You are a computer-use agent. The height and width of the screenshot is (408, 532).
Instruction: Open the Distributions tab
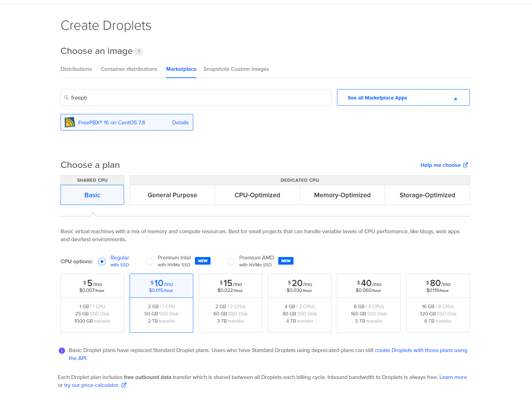pyautogui.click(x=76, y=69)
